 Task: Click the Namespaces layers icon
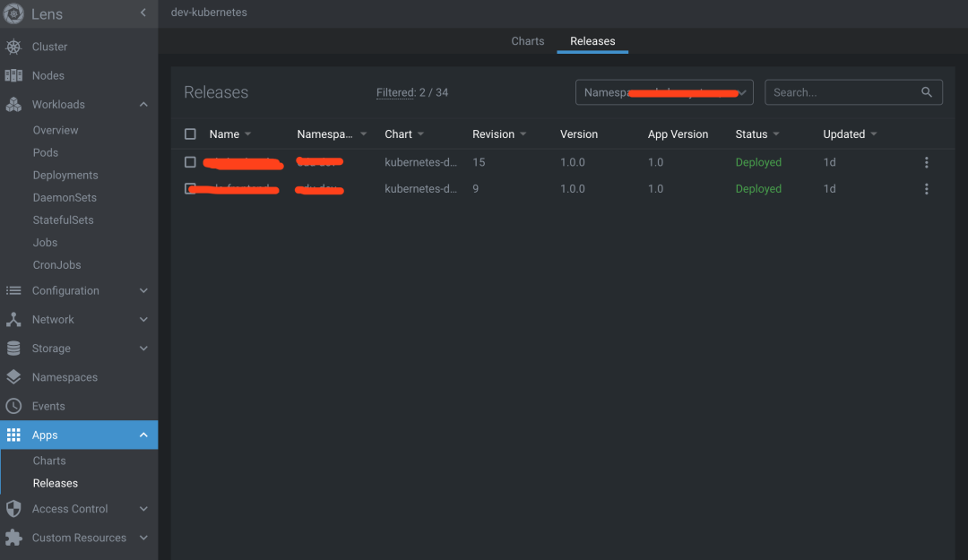click(x=13, y=377)
